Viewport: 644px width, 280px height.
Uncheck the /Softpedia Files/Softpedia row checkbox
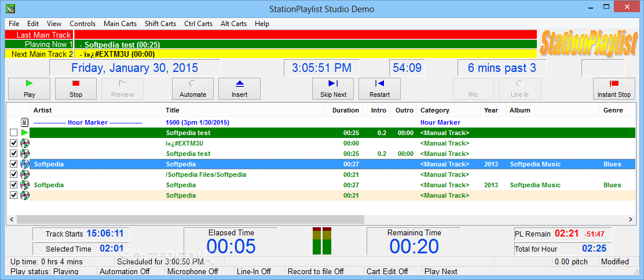click(x=13, y=174)
